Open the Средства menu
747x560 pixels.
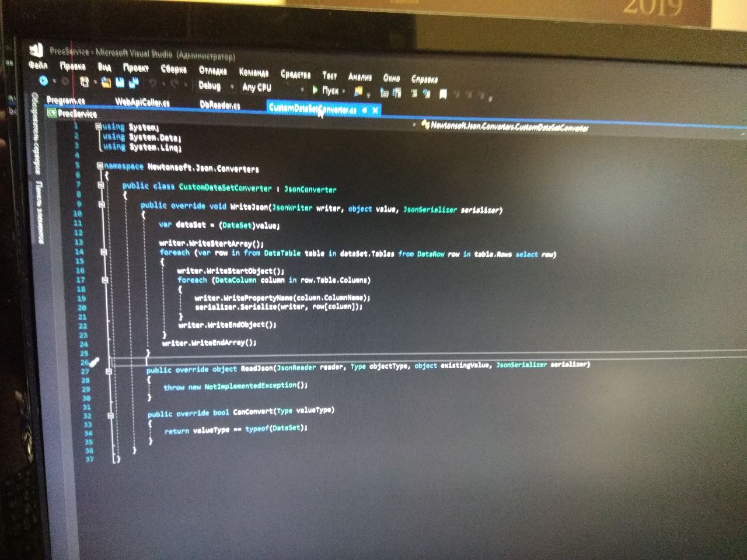[295, 74]
